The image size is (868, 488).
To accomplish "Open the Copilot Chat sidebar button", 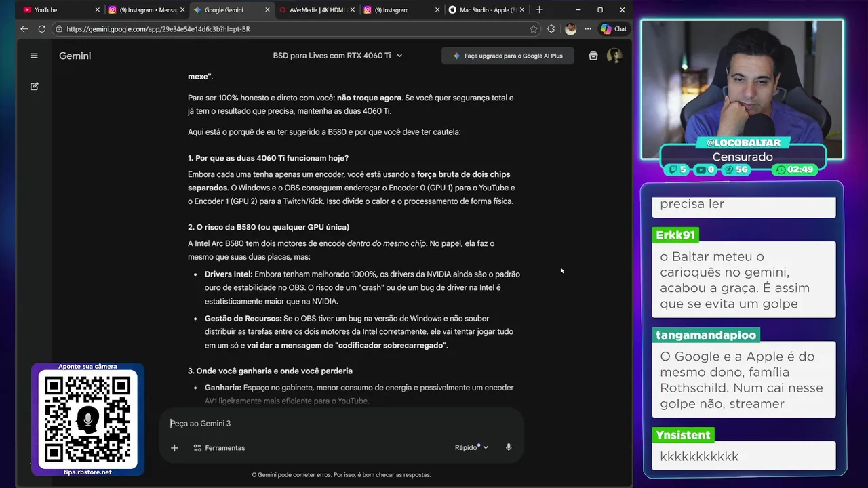I will (x=614, y=29).
